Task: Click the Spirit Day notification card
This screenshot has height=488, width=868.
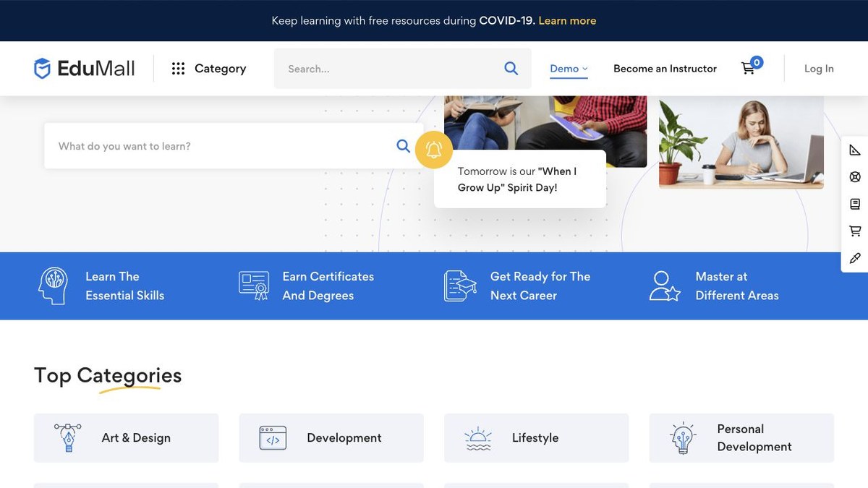Action: pyautogui.click(x=520, y=179)
